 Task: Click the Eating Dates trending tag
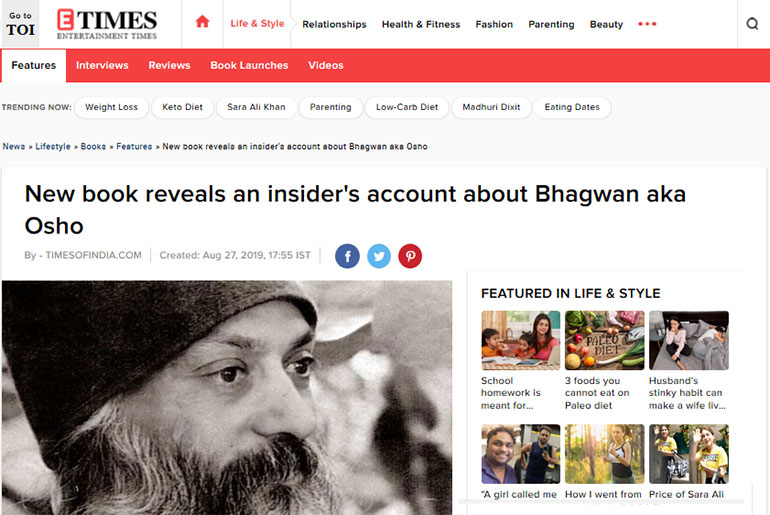(x=572, y=107)
